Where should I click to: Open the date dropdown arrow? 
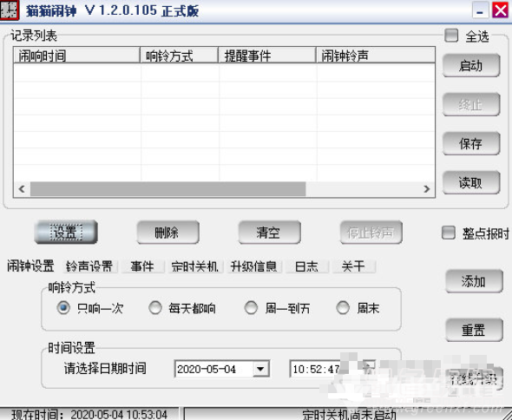tap(260, 369)
